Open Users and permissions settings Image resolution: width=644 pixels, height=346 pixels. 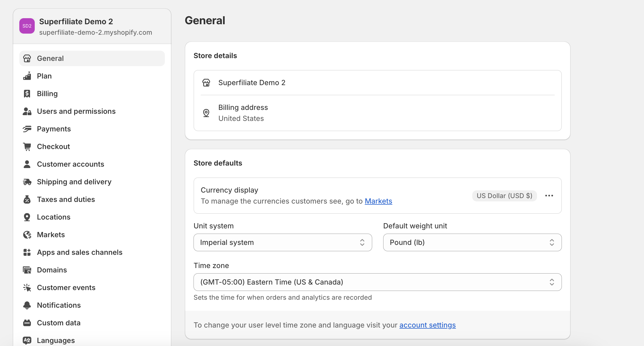coord(92,111)
